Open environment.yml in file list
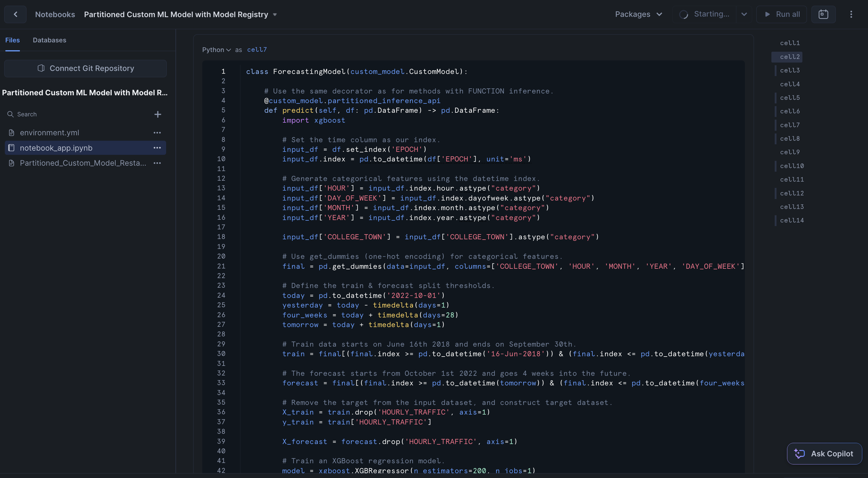The height and width of the screenshot is (478, 868). point(50,133)
